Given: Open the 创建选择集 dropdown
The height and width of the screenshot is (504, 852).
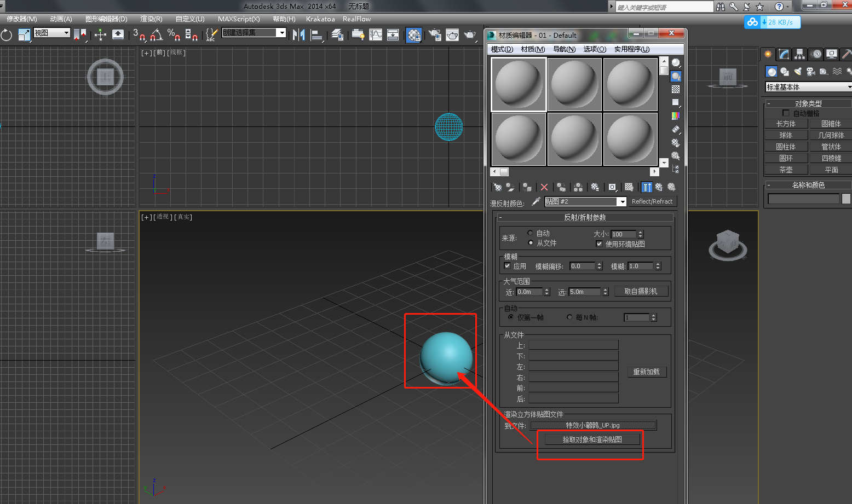Looking at the screenshot, I should (254, 33).
